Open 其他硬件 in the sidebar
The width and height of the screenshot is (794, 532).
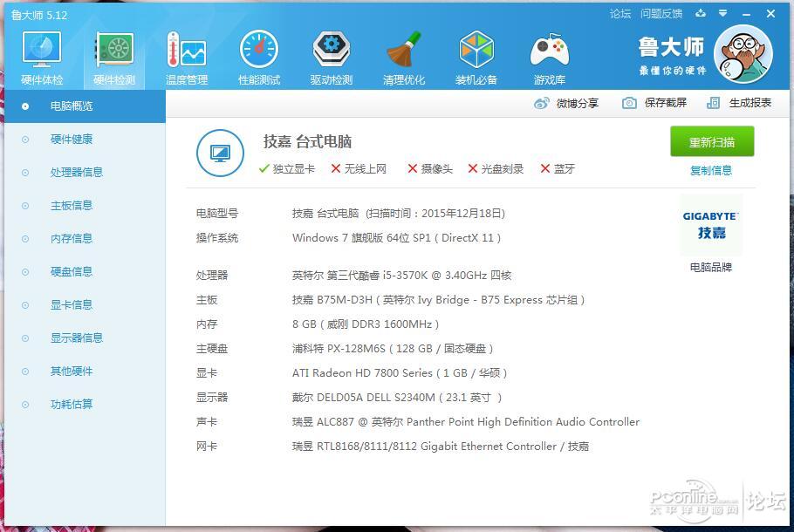click(x=86, y=371)
